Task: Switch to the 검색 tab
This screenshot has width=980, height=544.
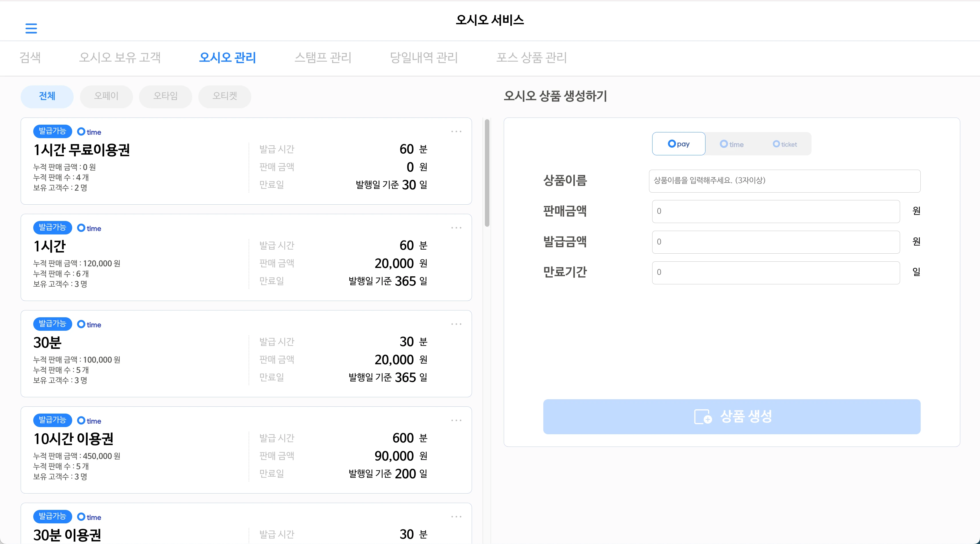Action: [30, 57]
